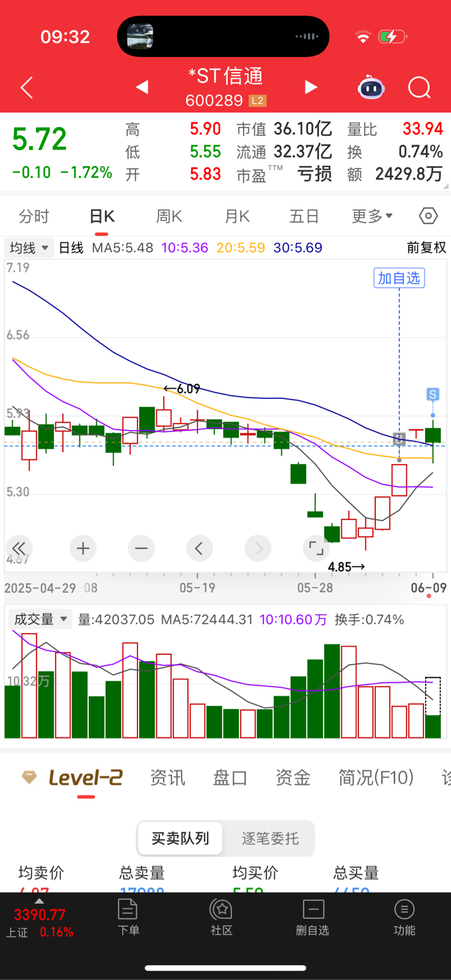451x980 pixels.
Task: Tap 加自选 button on chart
Action: 399,278
